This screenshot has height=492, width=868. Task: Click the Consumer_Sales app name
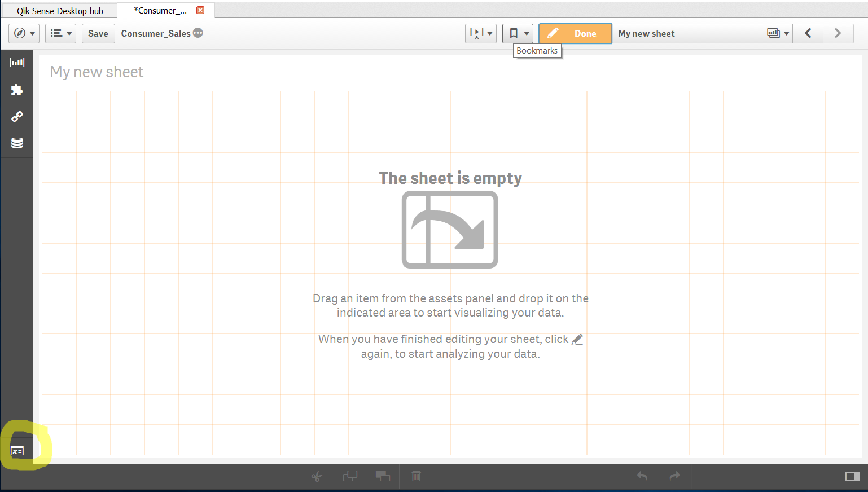pos(156,34)
